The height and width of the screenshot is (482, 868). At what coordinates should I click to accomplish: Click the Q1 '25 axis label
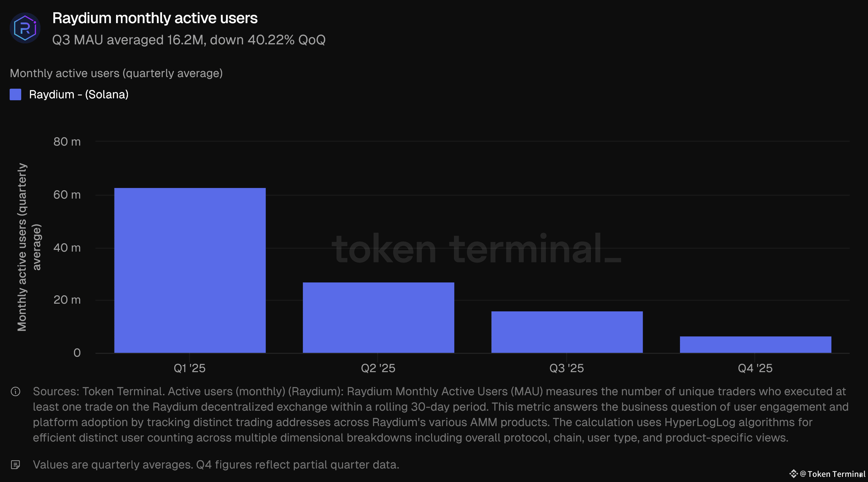click(189, 368)
